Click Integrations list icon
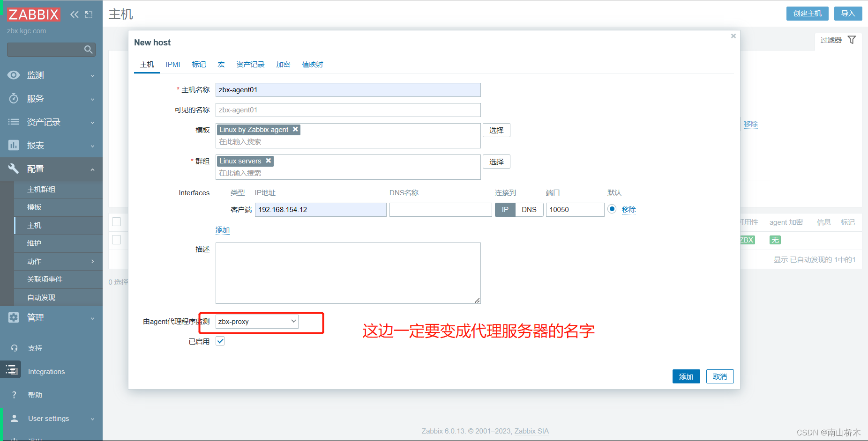 pyautogui.click(x=12, y=370)
